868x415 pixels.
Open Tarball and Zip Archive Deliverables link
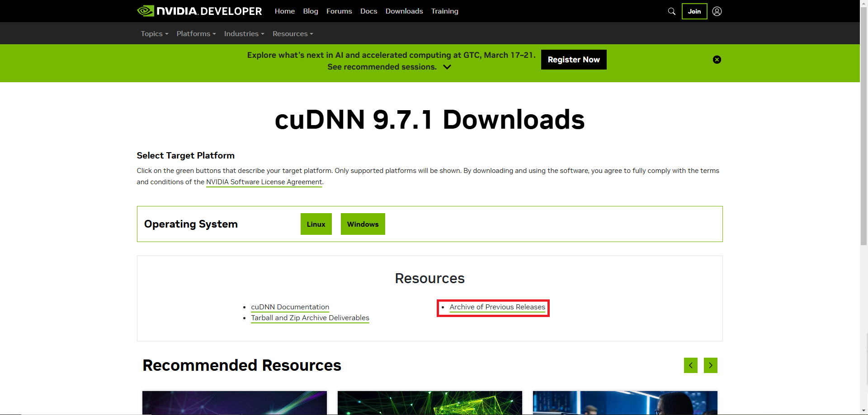click(x=310, y=318)
